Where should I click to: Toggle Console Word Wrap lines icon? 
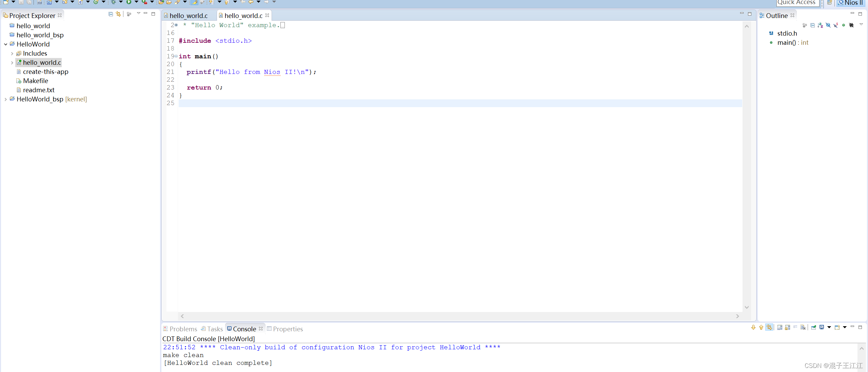(795, 327)
